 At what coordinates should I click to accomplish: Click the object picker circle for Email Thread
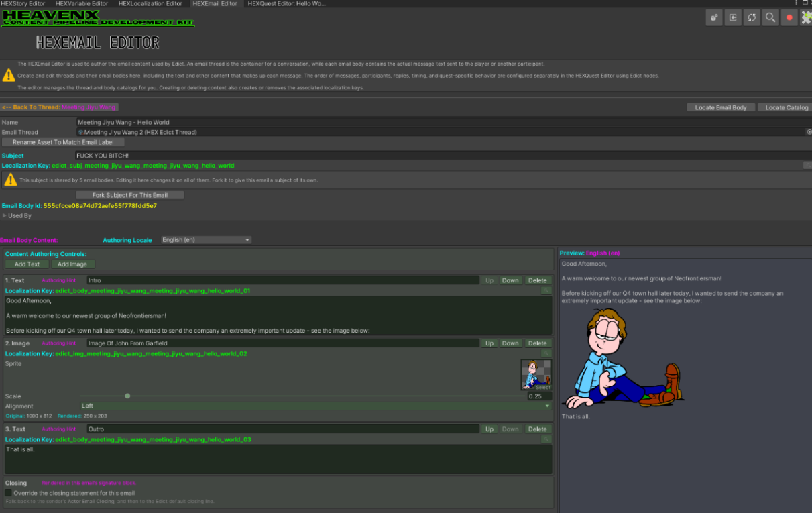coord(809,132)
